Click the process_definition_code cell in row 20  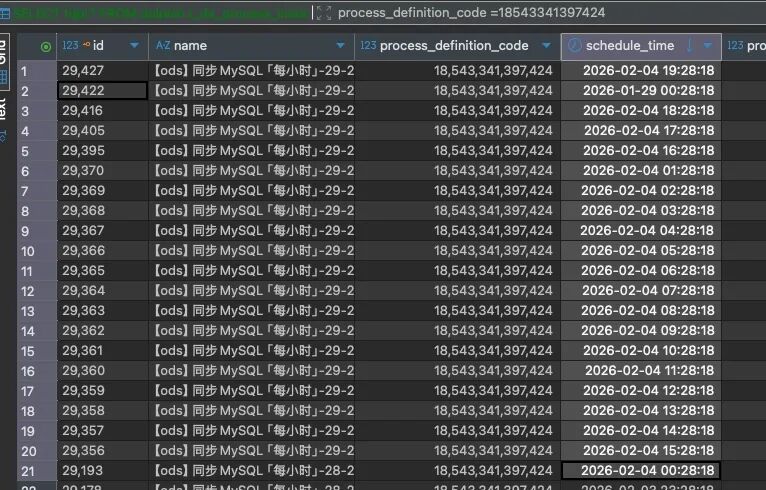point(457,451)
